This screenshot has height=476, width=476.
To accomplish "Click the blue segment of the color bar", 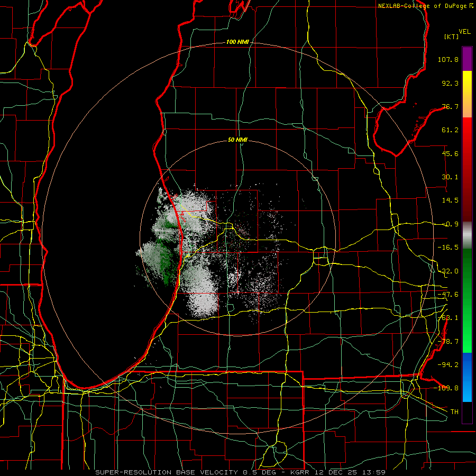I will coord(467,377).
